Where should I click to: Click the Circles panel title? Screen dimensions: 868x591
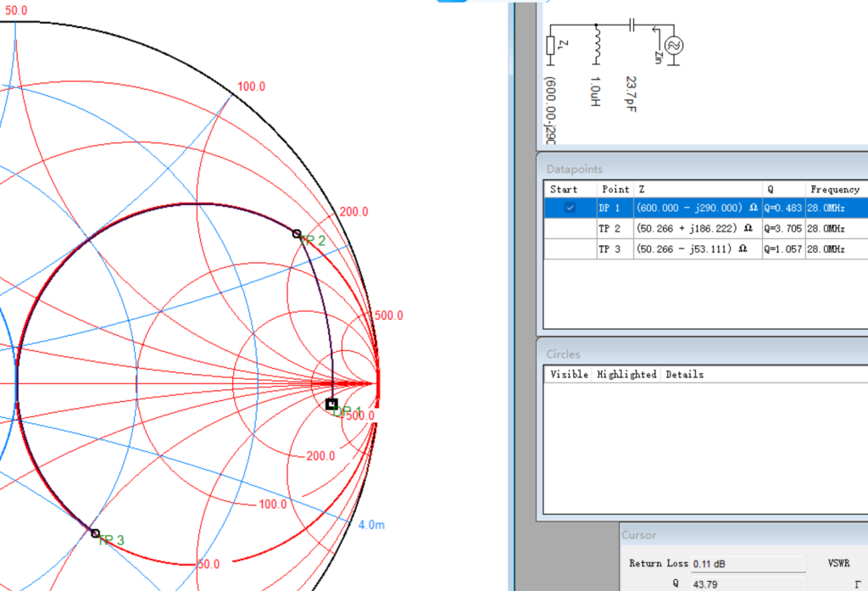pyautogui.click(x=563, y=354)
